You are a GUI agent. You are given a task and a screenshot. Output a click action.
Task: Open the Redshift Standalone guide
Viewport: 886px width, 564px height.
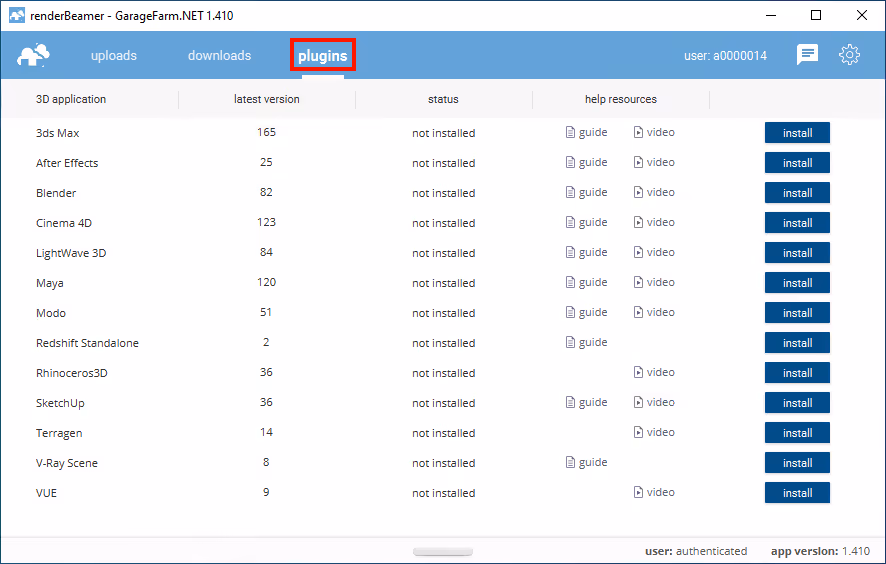[x=587, y=342]
